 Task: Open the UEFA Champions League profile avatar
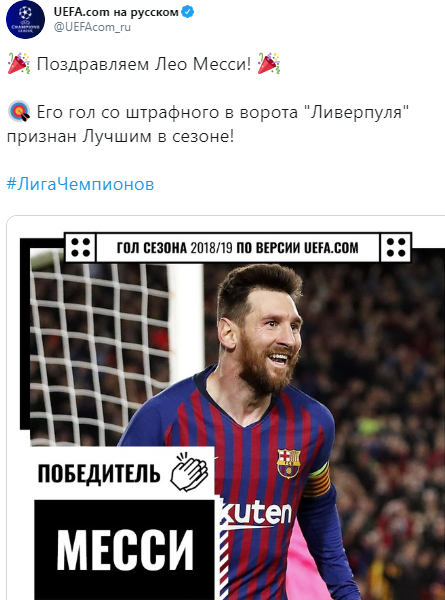pyautogui.click(x=25, y=20)
